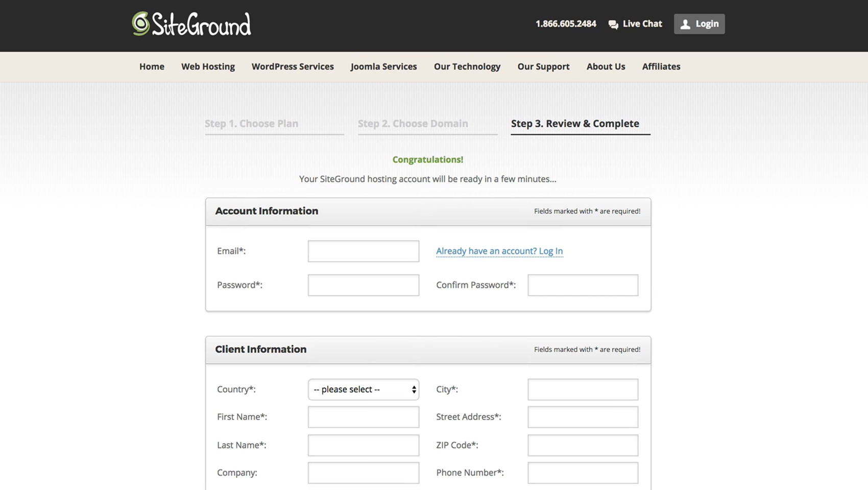Click the SiteGround logo
This screenshot has height=490, width=868.
pos(191,24)
